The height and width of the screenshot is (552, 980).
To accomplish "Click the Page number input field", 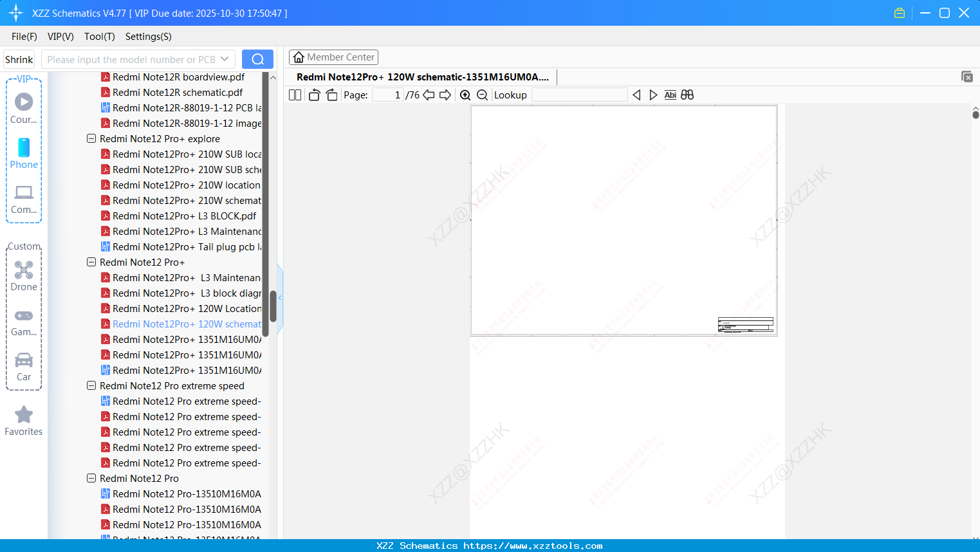I will tap(386, 95).
